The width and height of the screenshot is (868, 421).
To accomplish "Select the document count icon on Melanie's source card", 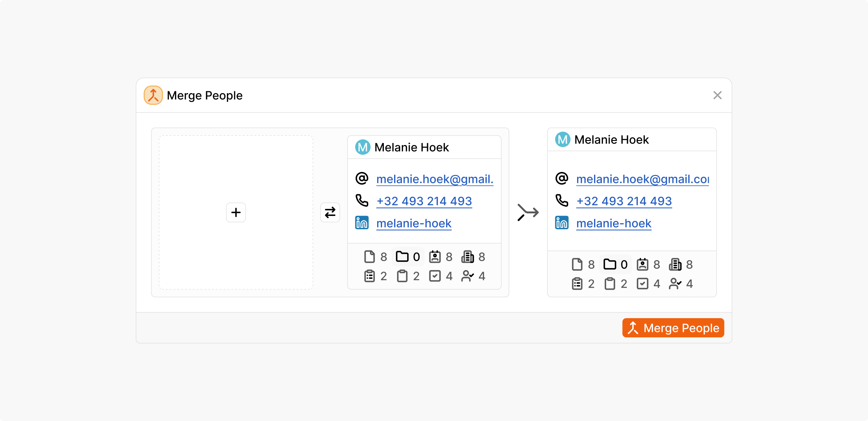I will pos(369,256).
